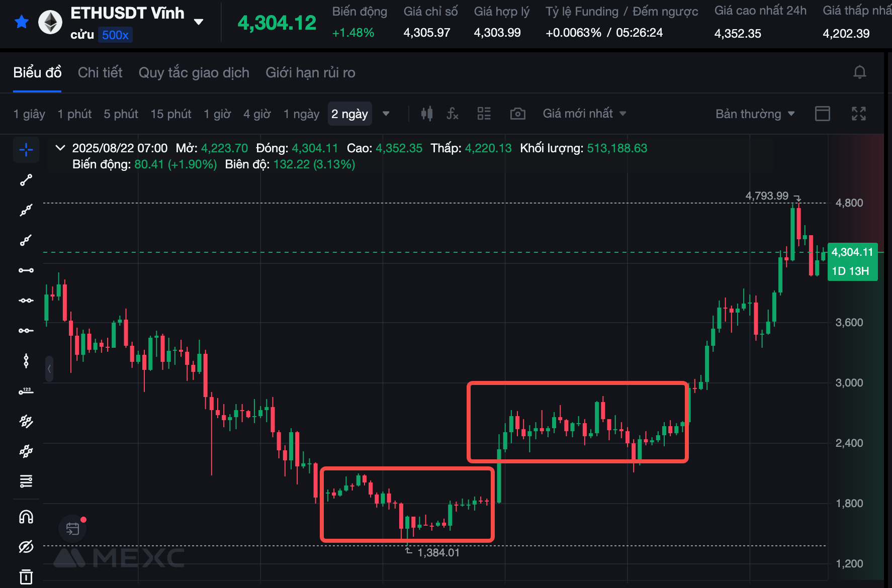Select the 1 ngày timeframe
Viewport: 892px width, 588px height.
301,114
